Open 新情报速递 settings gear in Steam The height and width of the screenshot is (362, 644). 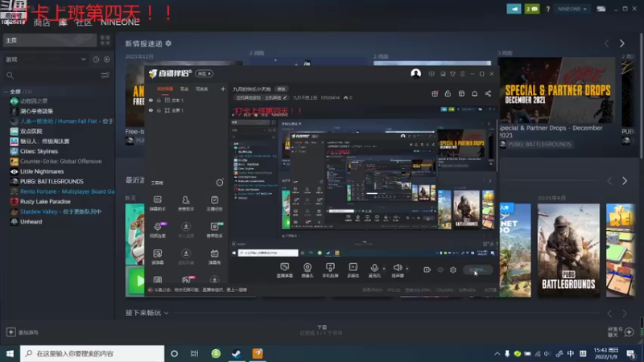[168, 43]
